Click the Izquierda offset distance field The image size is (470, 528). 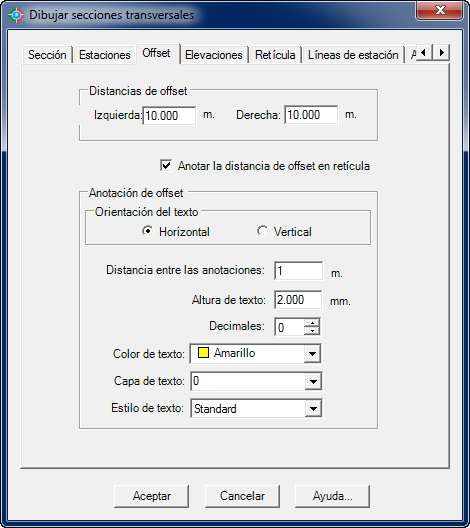click(169, 116)
